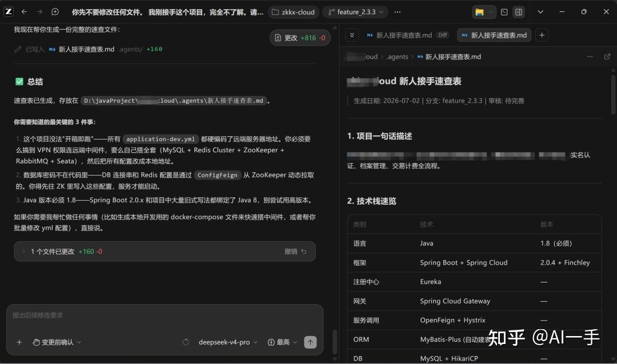This screenshot has width=617, height=364.
Task: Collapse panel with double-chevron icon
Action: pos(352,35)
